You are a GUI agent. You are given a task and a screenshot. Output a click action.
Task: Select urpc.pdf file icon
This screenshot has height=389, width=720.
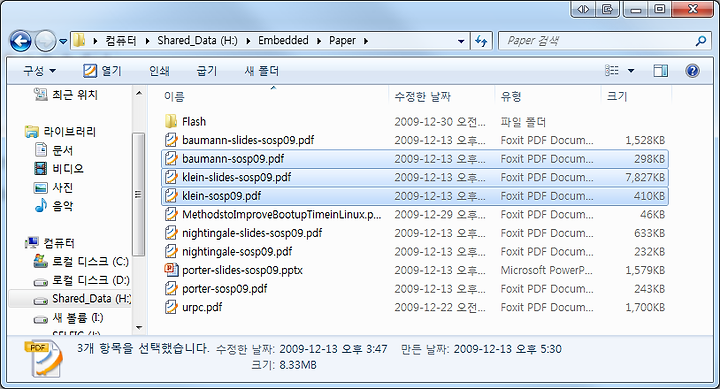(171, 307)
